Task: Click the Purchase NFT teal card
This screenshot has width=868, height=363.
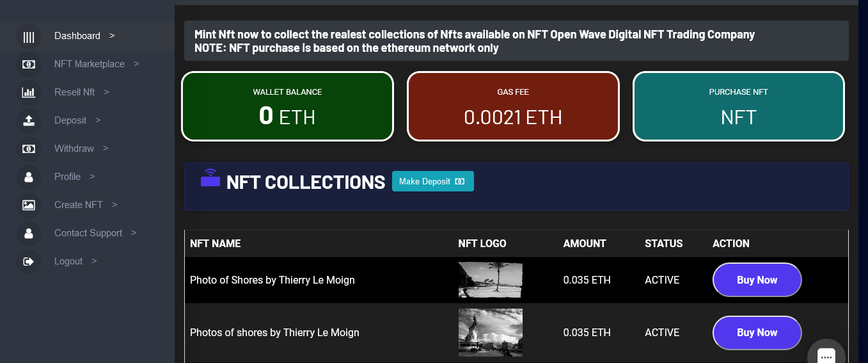Action: 738,106
